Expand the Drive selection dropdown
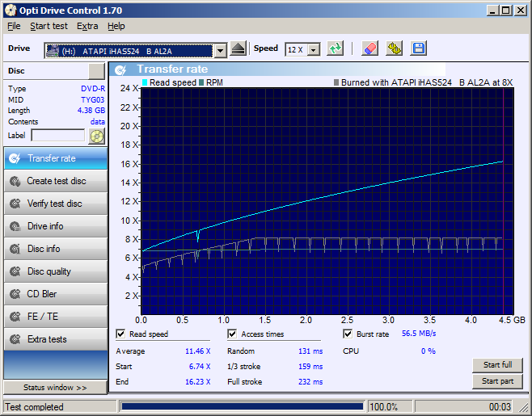Screen dimensions: 532x416 (x=221, y=51)
